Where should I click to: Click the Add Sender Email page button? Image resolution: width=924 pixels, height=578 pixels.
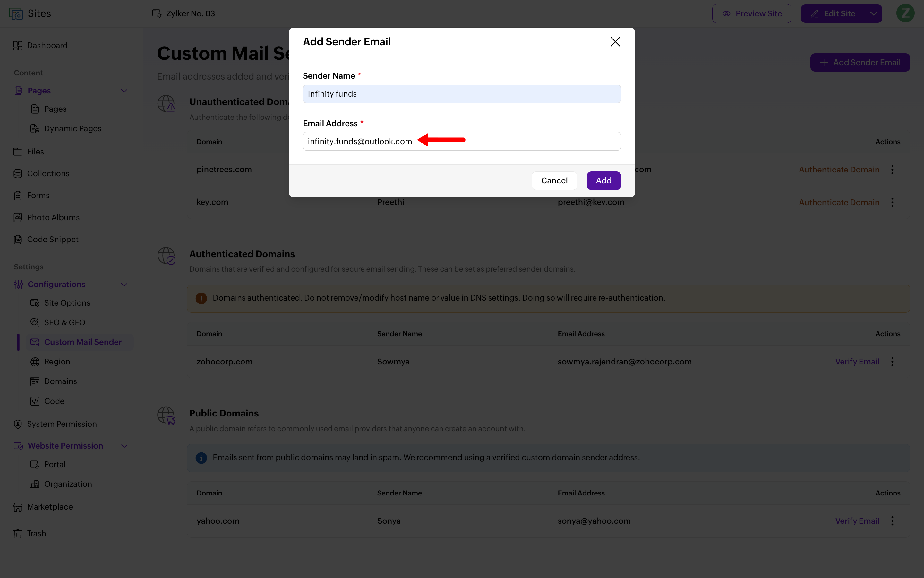(x=860, y=62)
